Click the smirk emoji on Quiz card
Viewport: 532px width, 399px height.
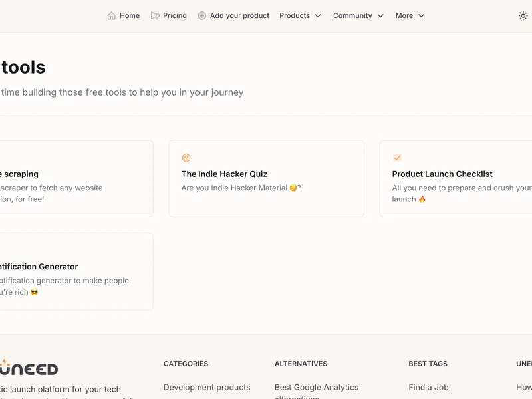293,188
